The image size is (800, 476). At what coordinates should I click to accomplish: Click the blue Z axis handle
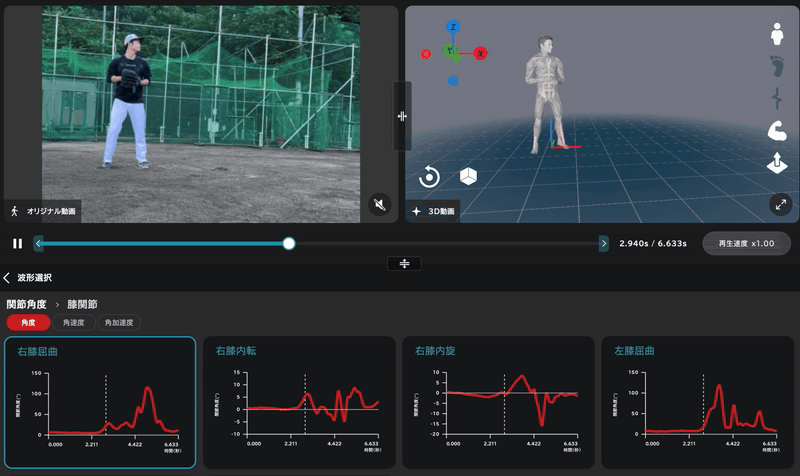click(453, 27)
